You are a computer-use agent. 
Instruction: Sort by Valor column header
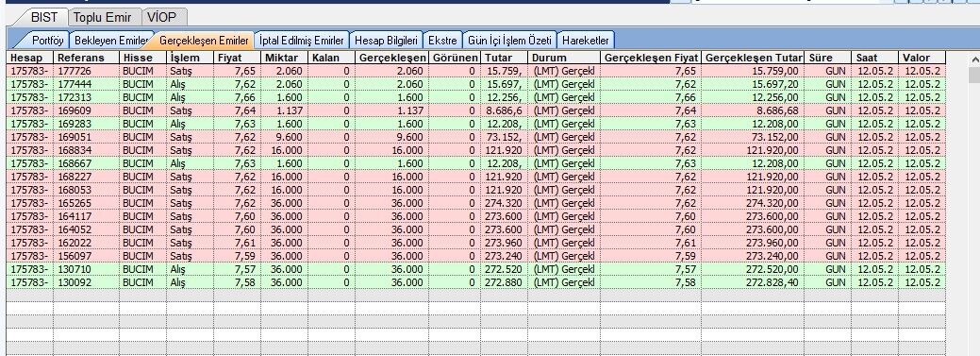click(922, 58)
